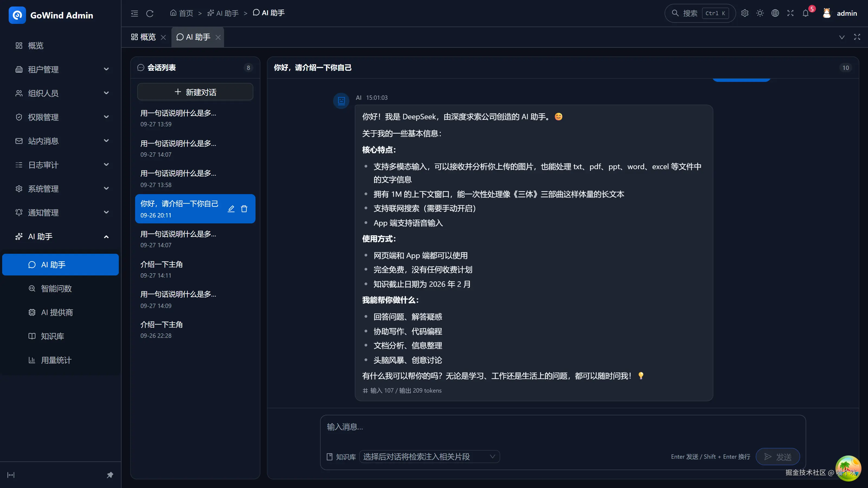Click GoWind Admin logo
Image resolution: width=868 pixels, height=488 pixels.
point(51,15)
